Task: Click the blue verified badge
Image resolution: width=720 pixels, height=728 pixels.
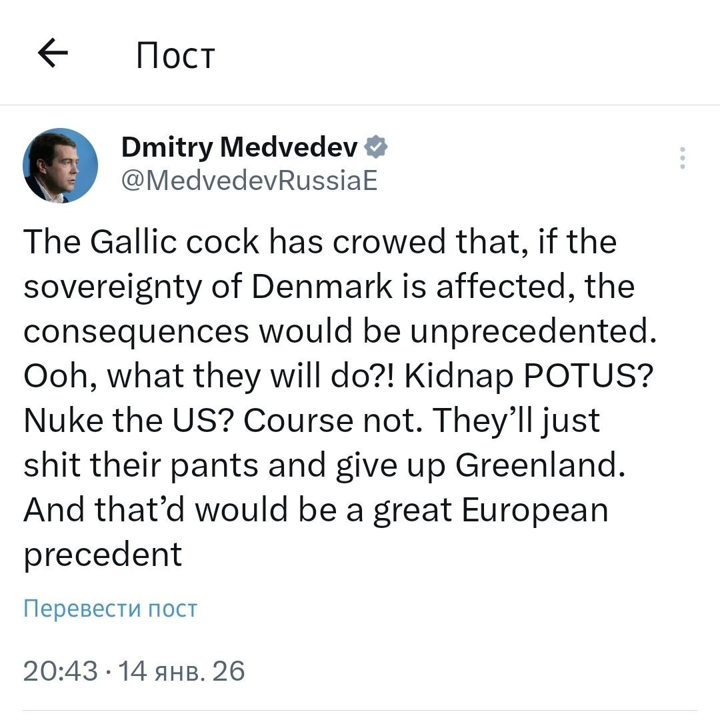Action: point(376,147)
